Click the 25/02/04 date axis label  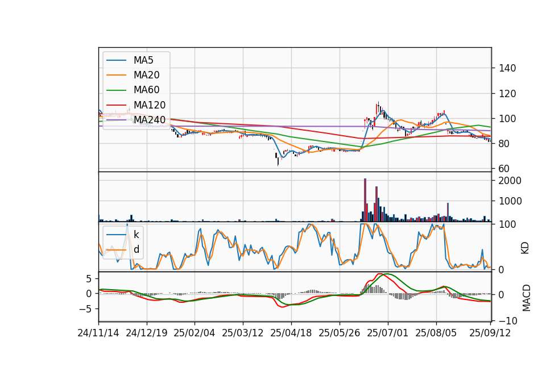pyautogui.click(x=195, y=333)
